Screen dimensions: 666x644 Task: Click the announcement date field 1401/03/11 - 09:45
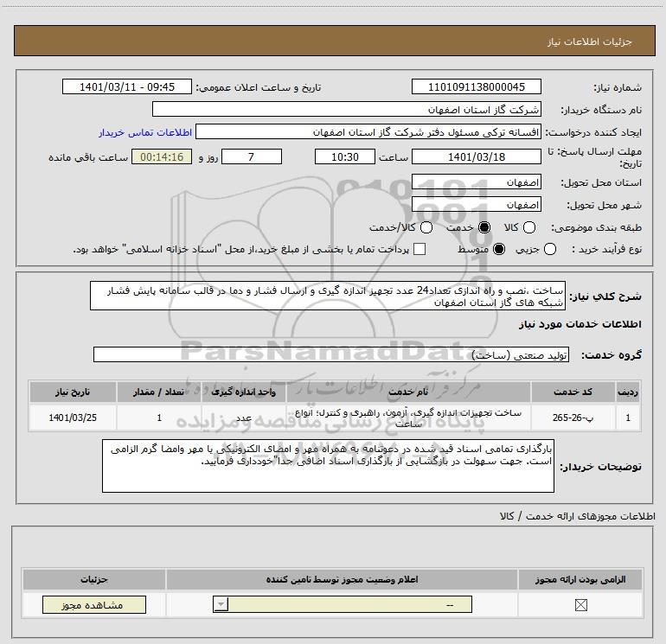[x=127, y=86]
